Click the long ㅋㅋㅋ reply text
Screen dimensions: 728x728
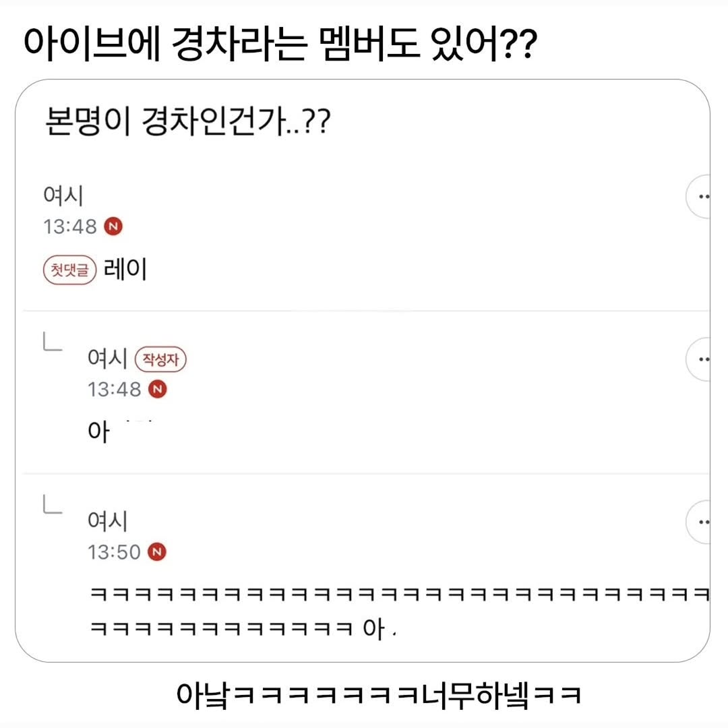click(x=398, y=595)
